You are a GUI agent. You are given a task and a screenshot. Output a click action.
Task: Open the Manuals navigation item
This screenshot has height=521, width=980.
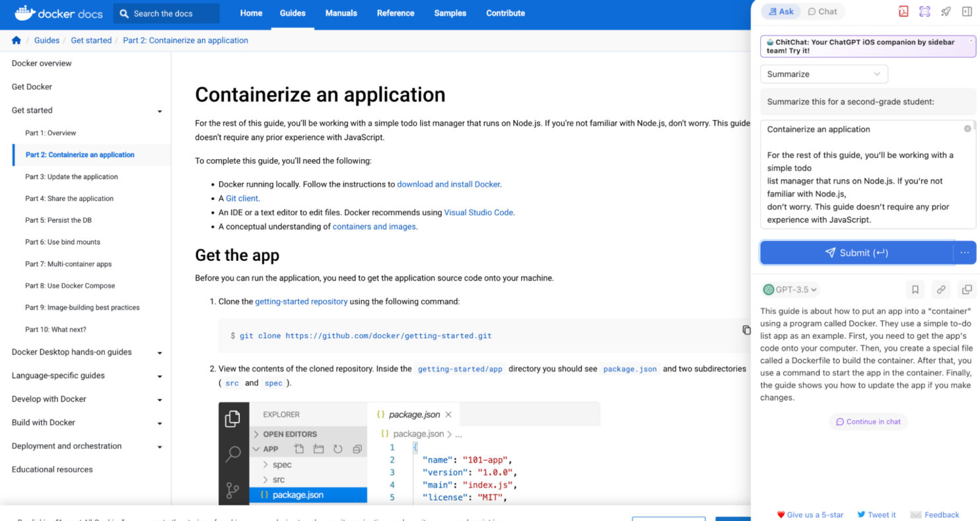tap(341, 13)
